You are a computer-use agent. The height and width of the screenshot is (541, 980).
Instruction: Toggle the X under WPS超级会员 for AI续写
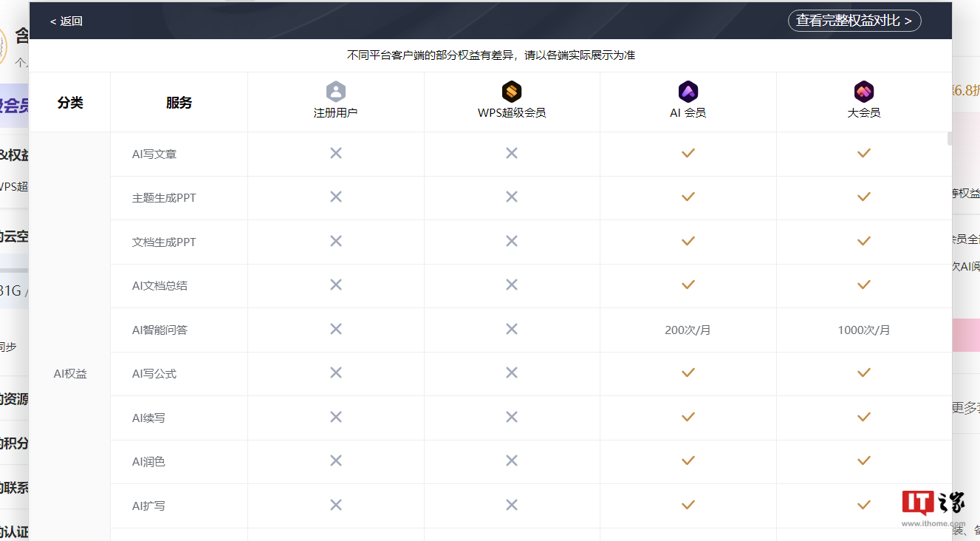[512, 417]
